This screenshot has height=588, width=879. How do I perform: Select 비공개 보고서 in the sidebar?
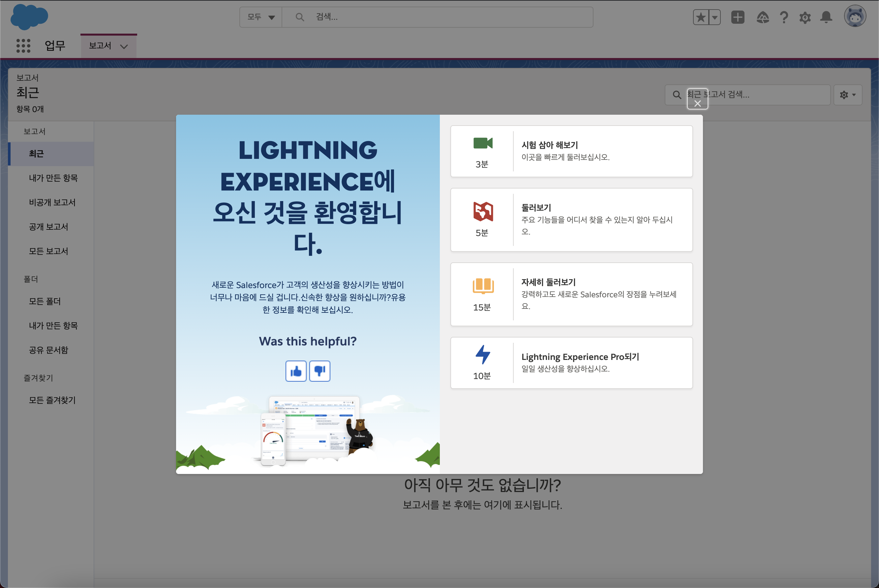[x=52, y=202]
